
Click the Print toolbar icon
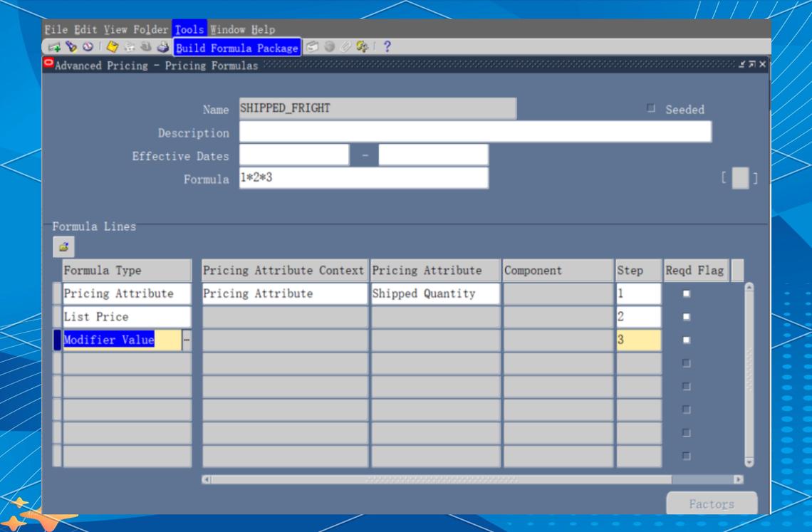(x=162, y=48)
